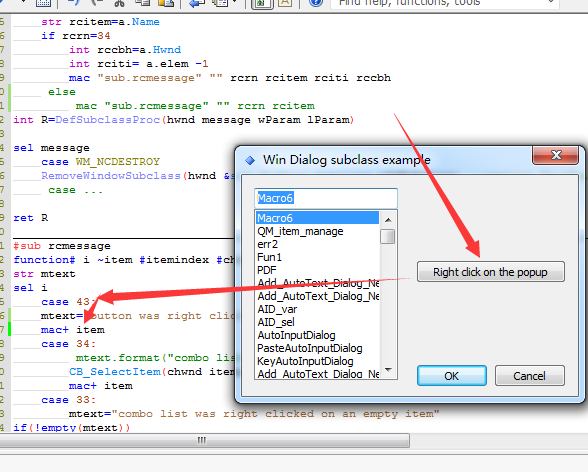Click the case 34: line
The width and height of the screenshot is (588, 472).
pos(69,344)
